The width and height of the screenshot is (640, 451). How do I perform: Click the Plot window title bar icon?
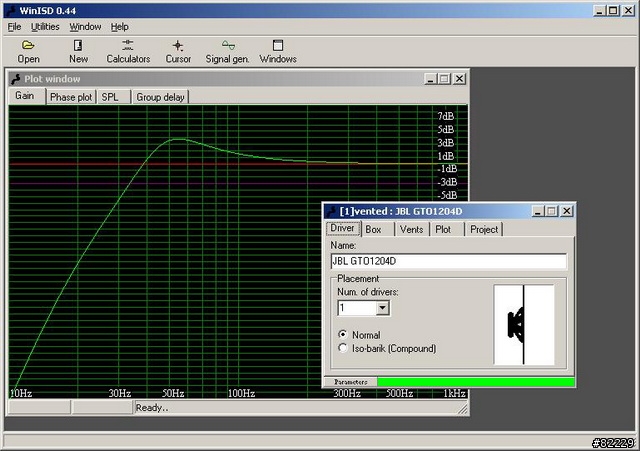coord(16,79)
